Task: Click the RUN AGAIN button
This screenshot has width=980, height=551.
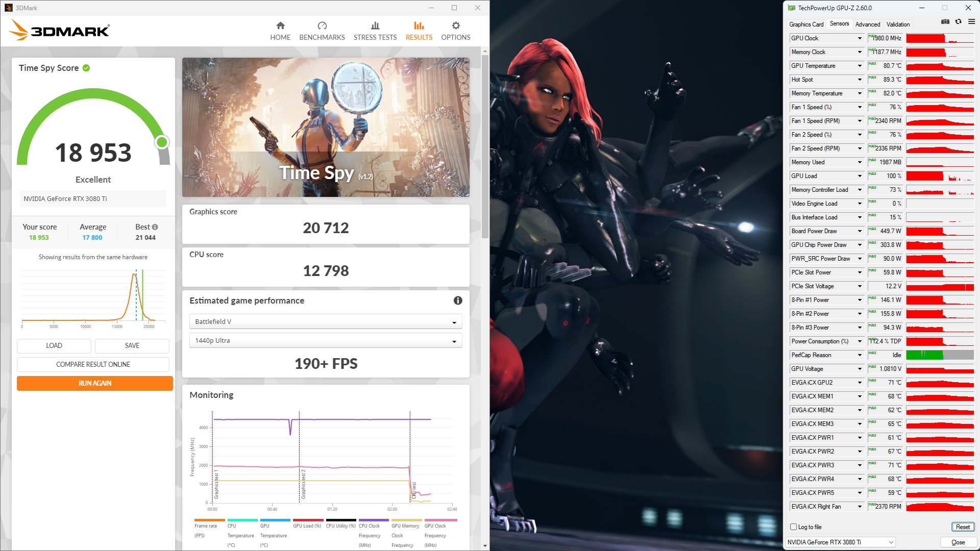Action: point(95,383)
